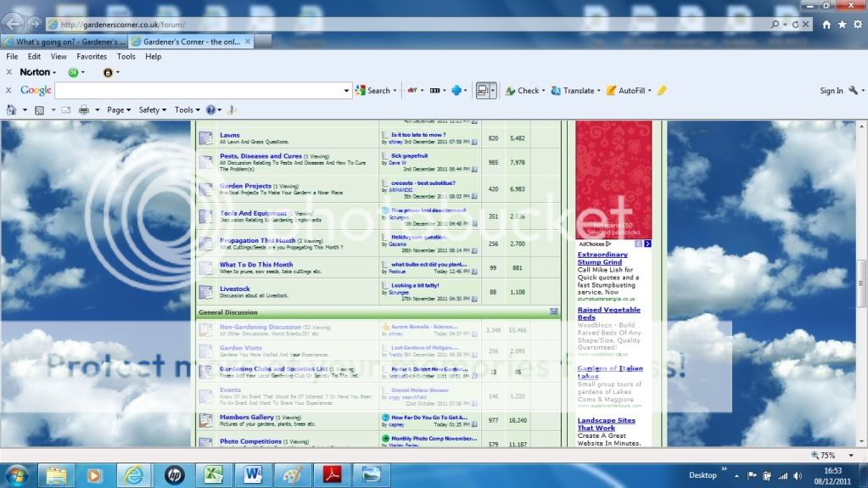
Task: Open the Favorites menu
Action: (x=92, y=57)
